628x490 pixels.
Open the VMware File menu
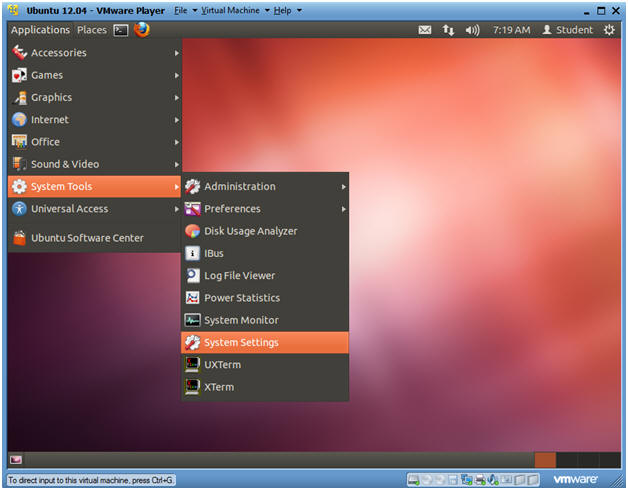pyautogui.click(x=185, y=11)
